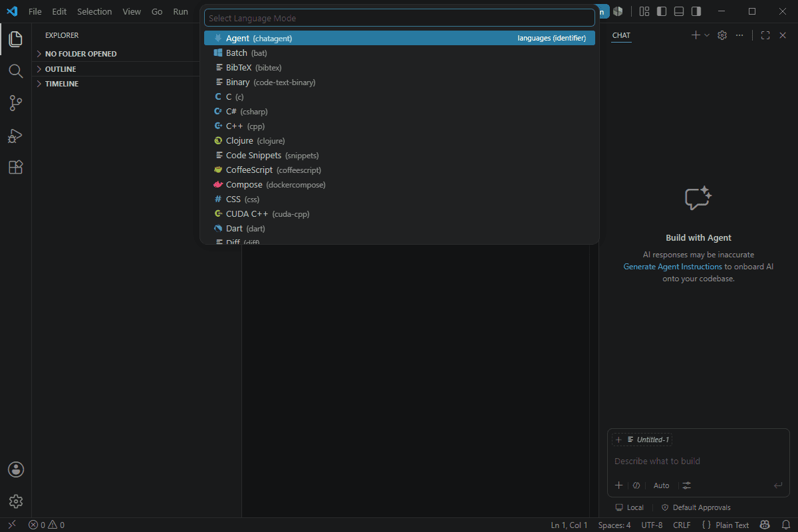Select Binary (code-text-binary) language mode
798x532 pixels.
pos(400,82)
